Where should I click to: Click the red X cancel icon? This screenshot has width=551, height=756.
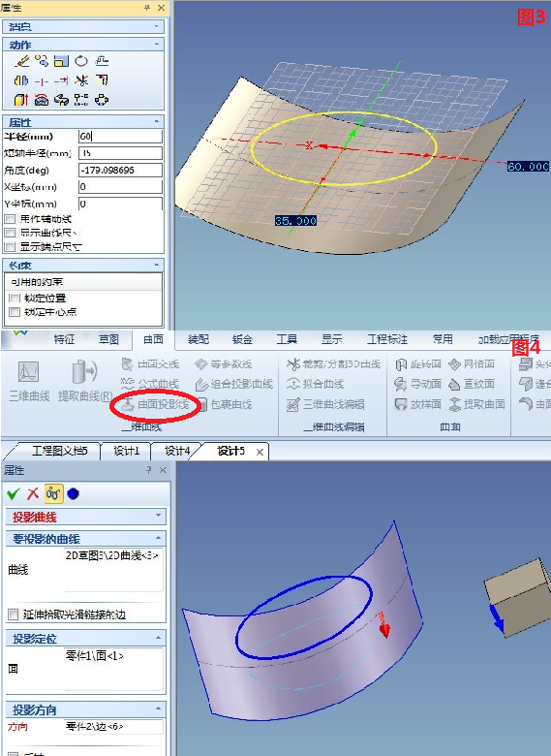(x=33, y=493)
